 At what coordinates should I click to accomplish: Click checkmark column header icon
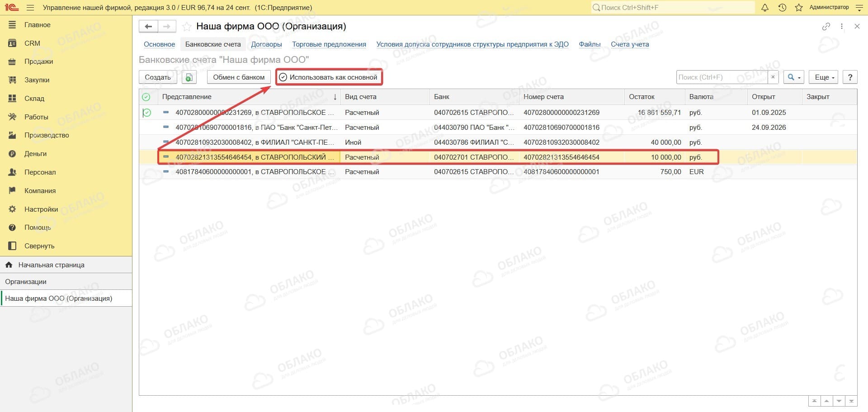[x=146, y=97]
